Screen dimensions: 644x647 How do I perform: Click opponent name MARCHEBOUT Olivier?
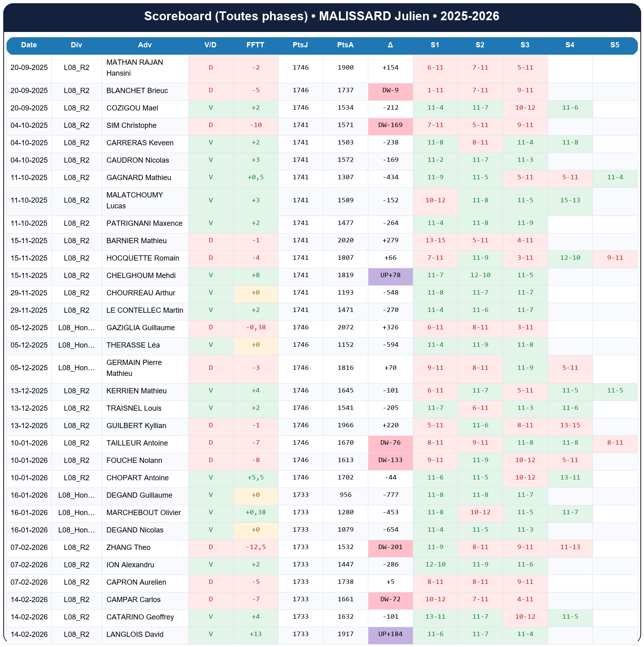(143, 513)
